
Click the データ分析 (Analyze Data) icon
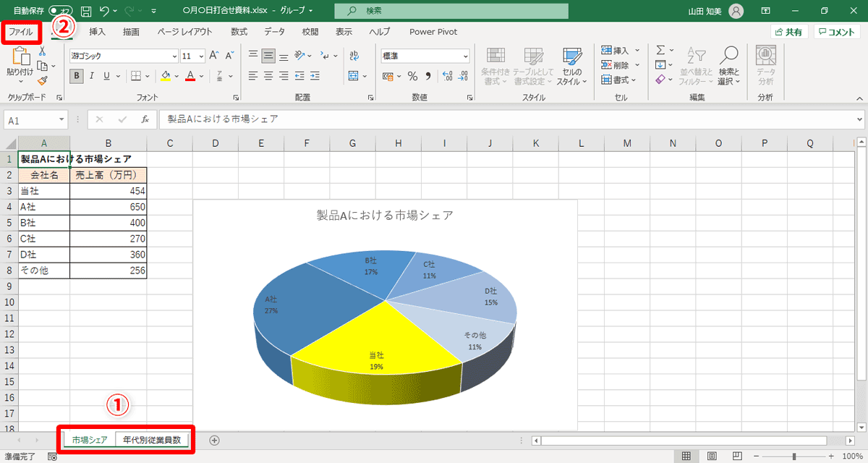point(765,65)
